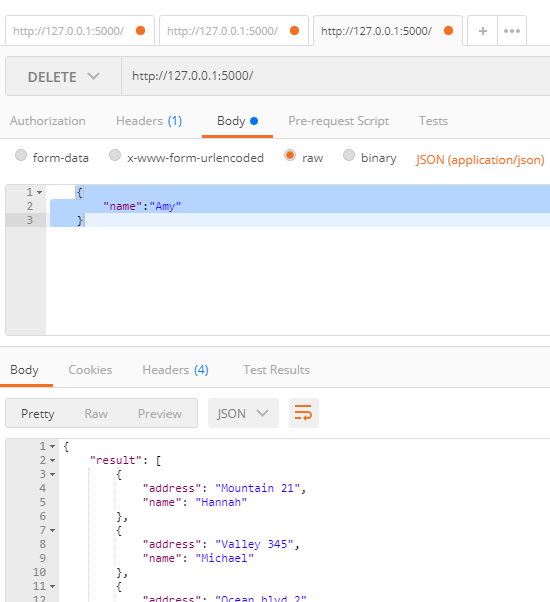This screenshot has width=550, height=602.
Task: Click the "Hannah" name value
Action: [x=221, y=502]
